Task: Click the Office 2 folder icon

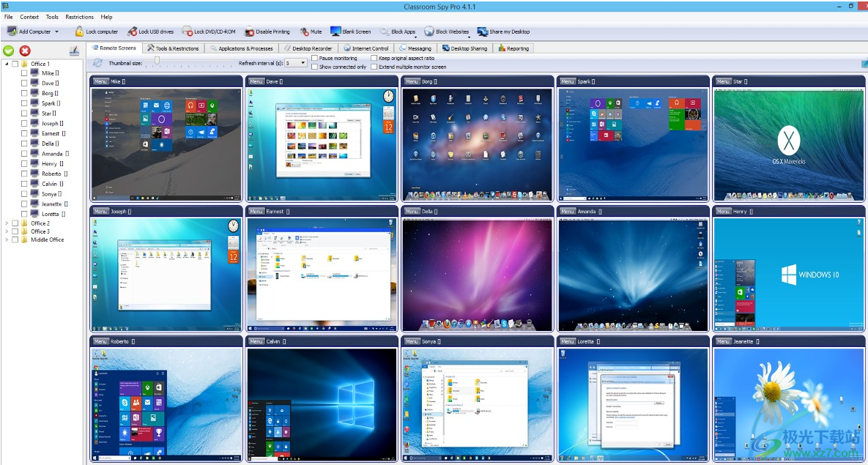Action: point(24,223)
